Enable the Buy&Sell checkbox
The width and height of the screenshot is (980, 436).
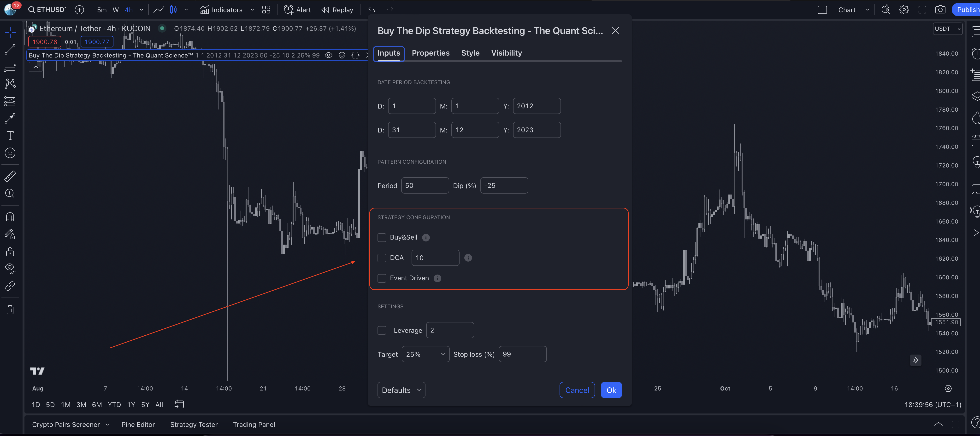[x=382, y=238]
